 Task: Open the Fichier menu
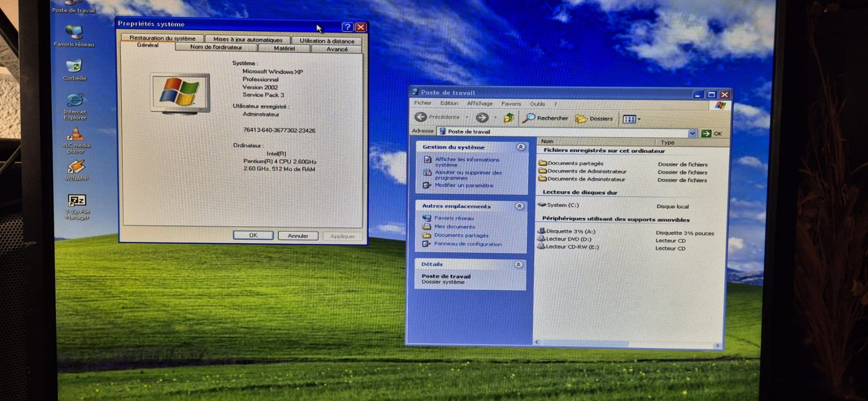tap(422, 103)
